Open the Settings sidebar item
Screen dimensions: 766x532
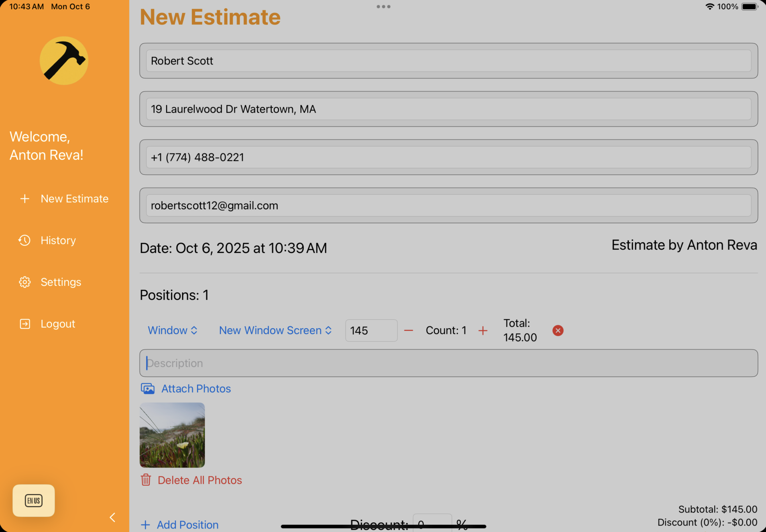(61, 282)
